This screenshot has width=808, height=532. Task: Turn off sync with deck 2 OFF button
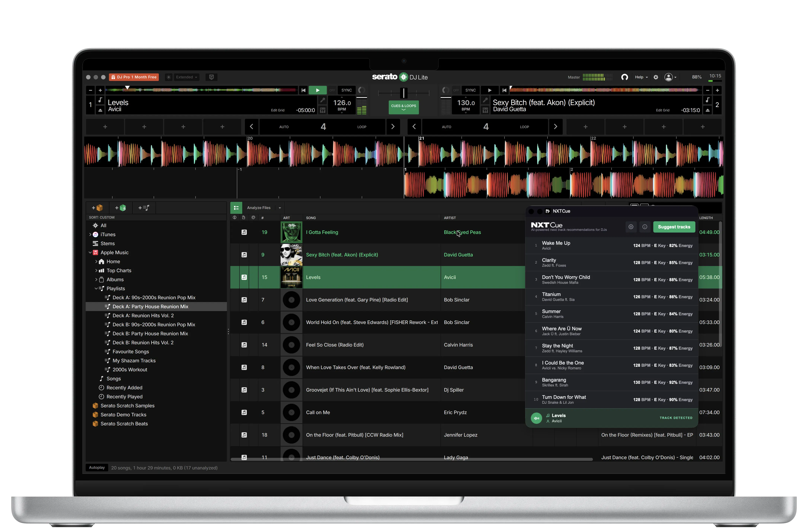pyautogui.click(x=456, y=90)
